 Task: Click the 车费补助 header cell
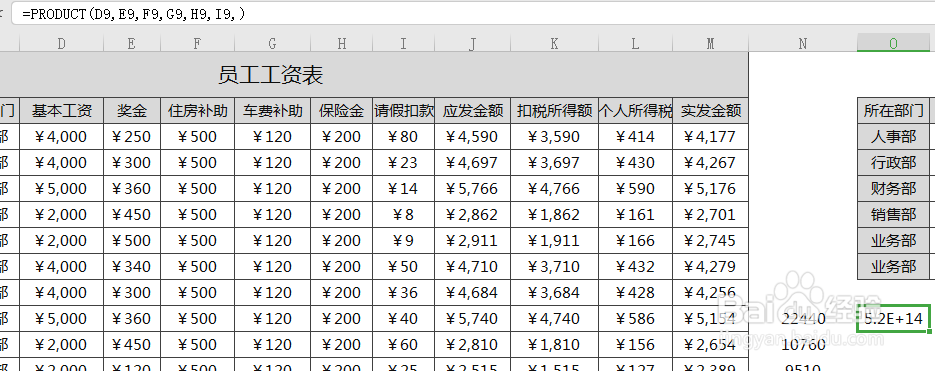273,110
